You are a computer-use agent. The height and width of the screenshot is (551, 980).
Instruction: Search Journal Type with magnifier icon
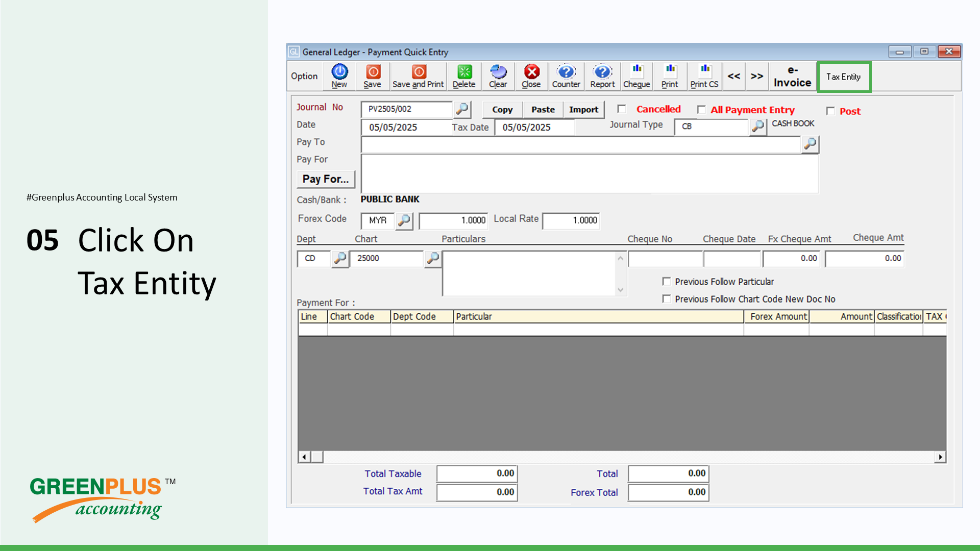click(758, 126)
